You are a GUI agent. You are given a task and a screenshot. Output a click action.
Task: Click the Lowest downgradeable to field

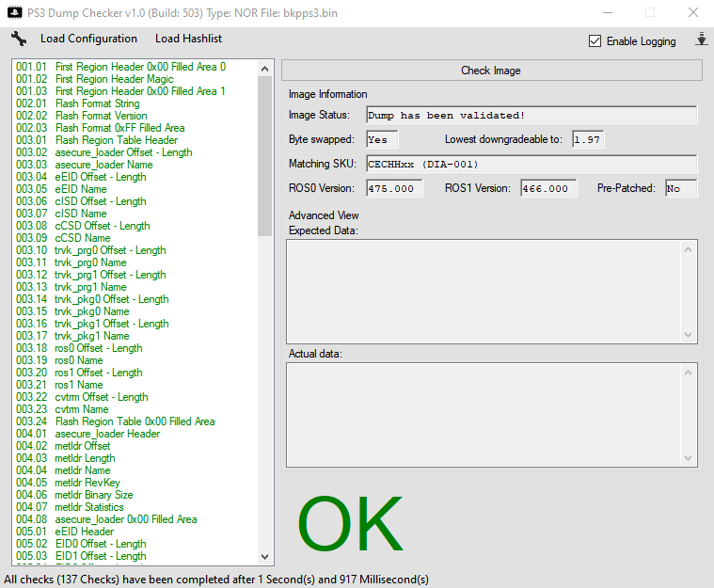point(588,139)
